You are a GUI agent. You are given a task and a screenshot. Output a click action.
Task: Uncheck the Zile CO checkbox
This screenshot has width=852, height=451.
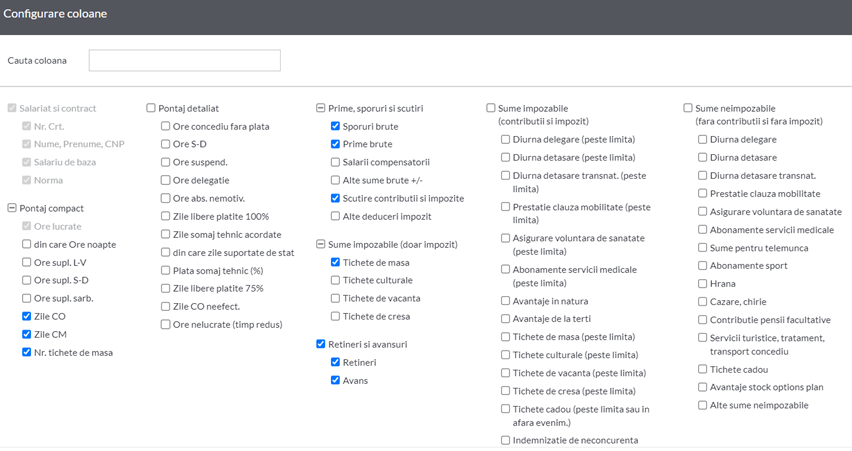point(27,316)
